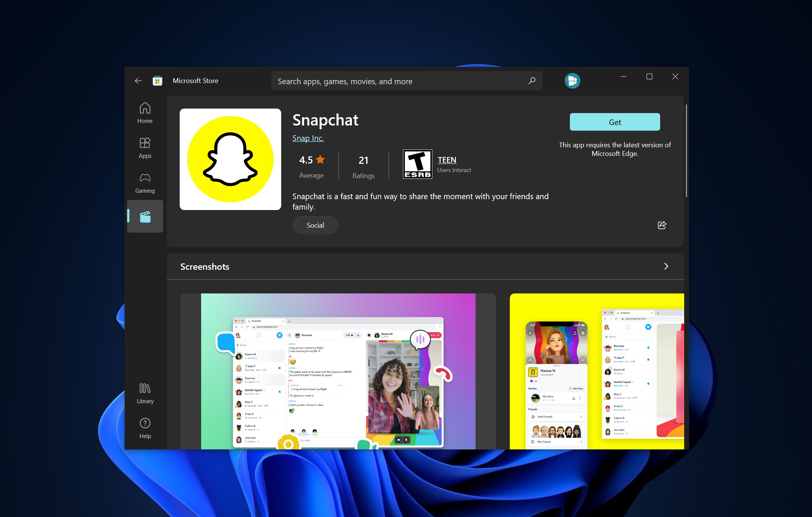Open the Snap Inc. publisher link
The height and width of the screenshot is (517, 812).
(308, 138)
